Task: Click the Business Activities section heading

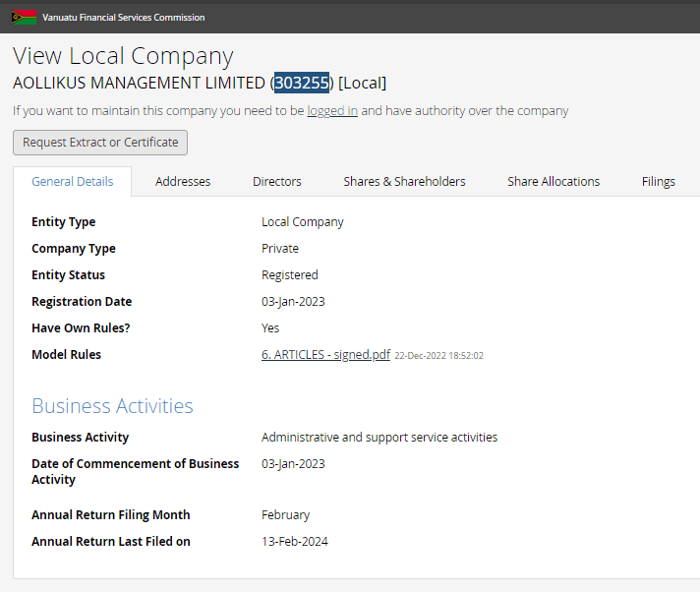Action: pos(112,406)
